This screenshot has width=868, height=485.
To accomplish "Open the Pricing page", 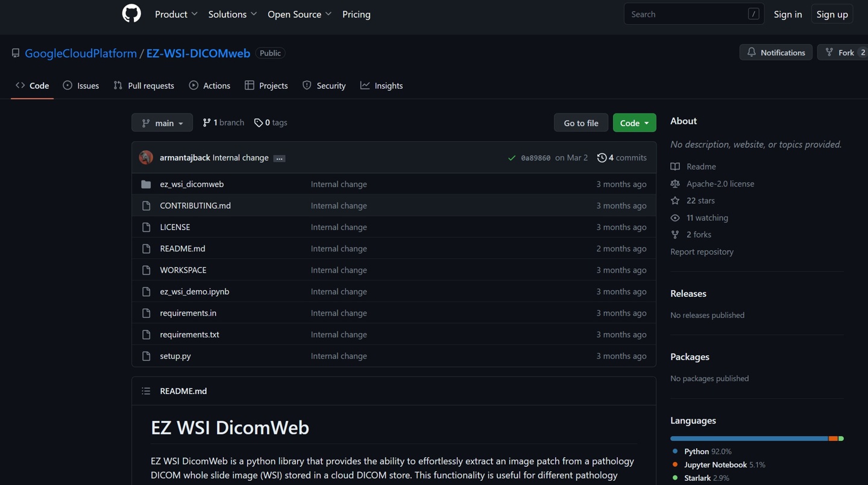I will click(356, 14).
